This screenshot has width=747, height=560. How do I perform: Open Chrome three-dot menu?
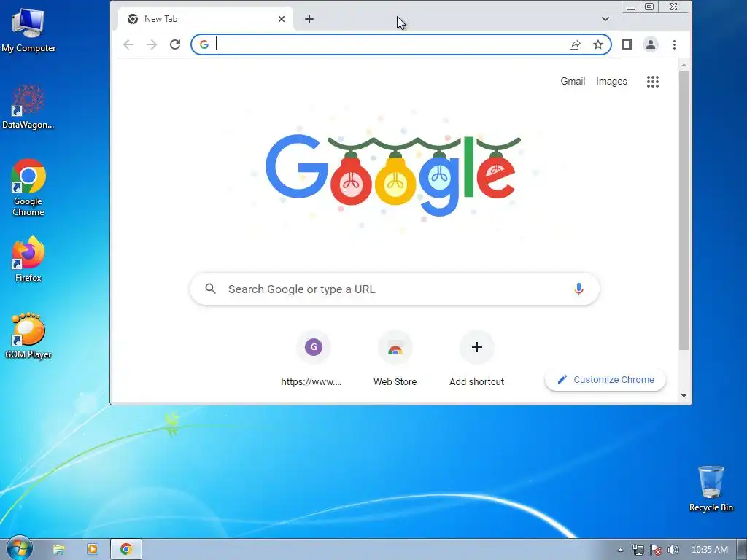(x=674, y=44)
